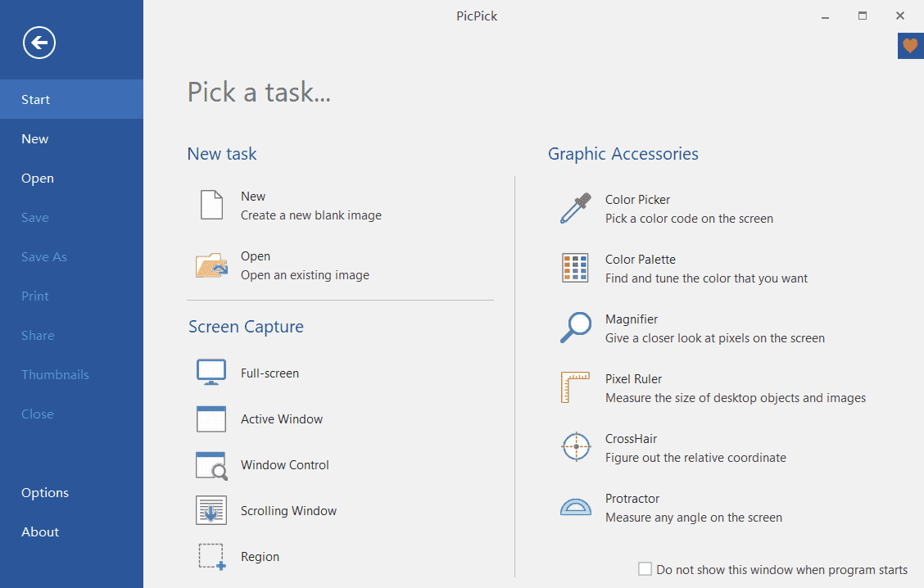Maximize the PicPick window
The image size is (924, 588).
pos(863,16)
